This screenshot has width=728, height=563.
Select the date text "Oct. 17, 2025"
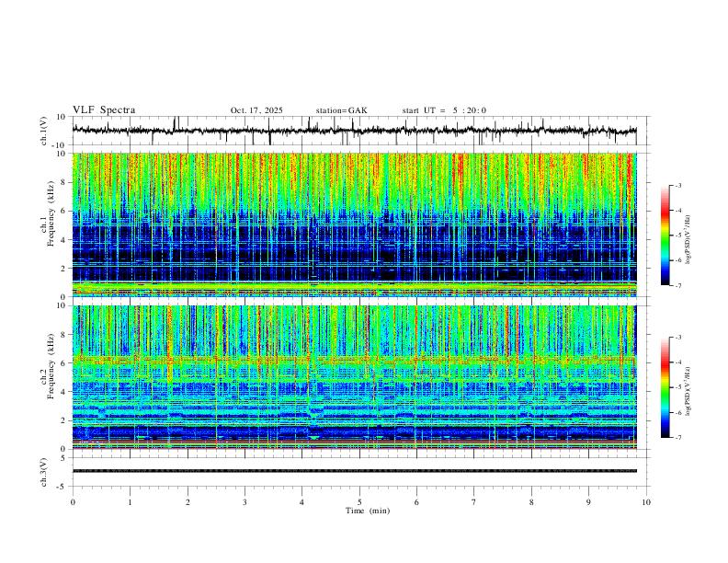[x=256, y=110]
